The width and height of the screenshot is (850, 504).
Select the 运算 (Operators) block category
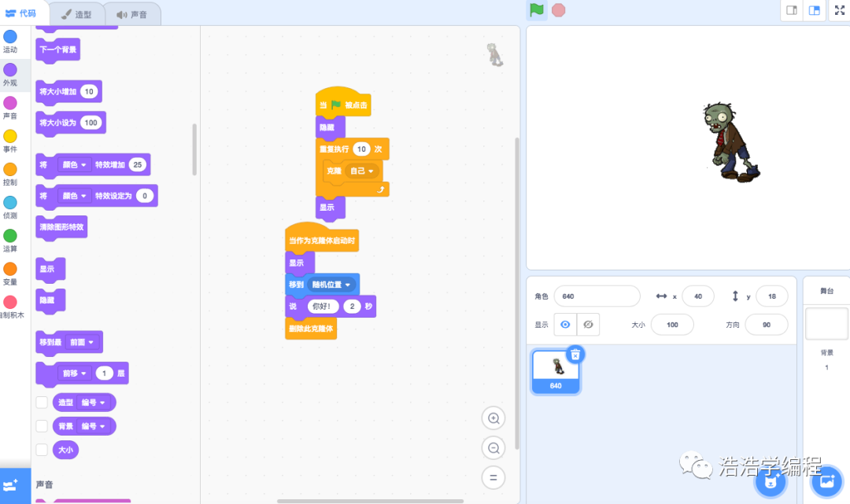coord(10,241)
